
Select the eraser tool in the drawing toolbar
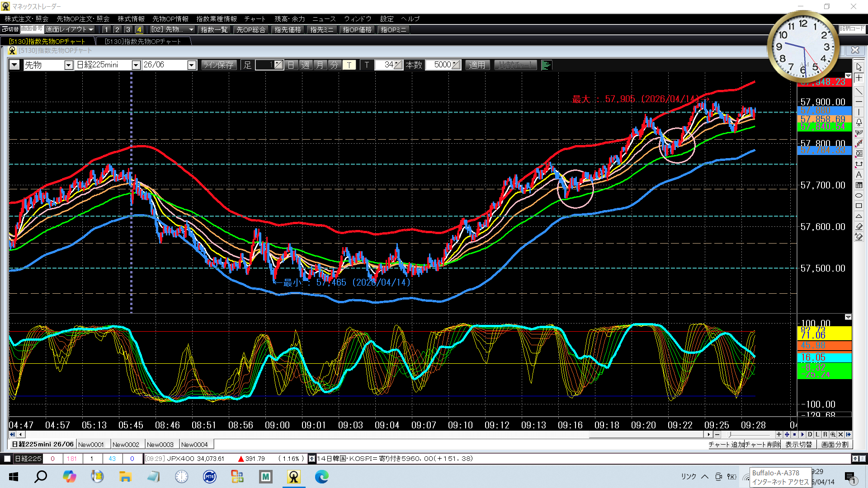pyautogui.click(x=859, y=226)
